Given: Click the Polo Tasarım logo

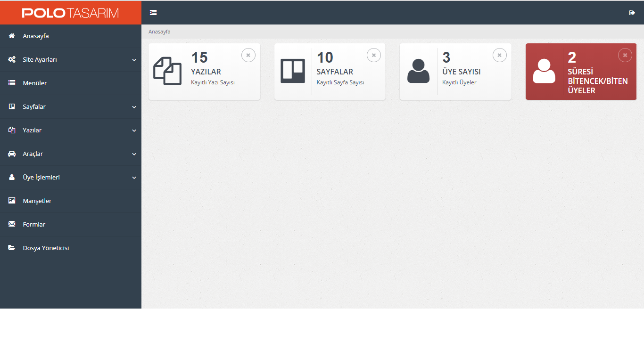Looking at the screenshot, I should tap(70, 13).
